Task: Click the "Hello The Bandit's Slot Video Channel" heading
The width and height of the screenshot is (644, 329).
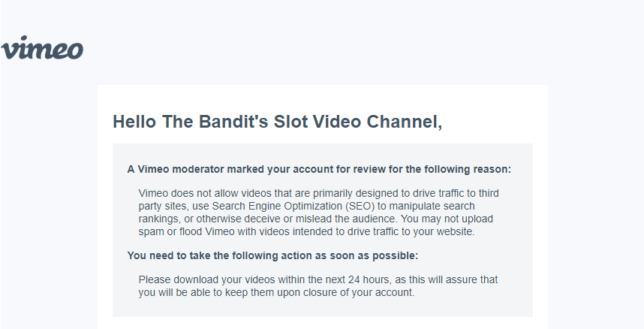Action: tap(277, 122)
